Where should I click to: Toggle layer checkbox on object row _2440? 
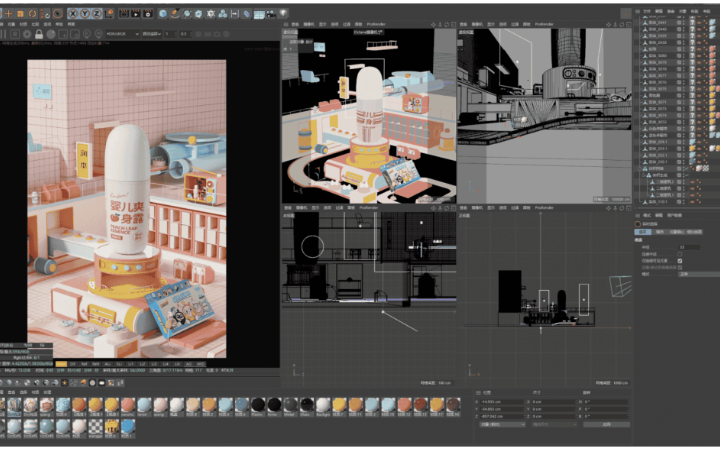point(679,29)
